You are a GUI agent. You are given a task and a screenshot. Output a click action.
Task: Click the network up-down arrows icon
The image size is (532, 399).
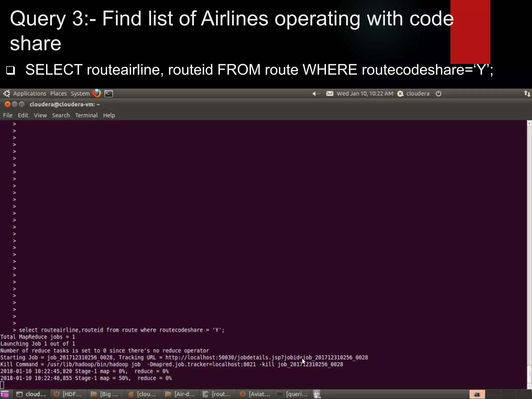pos(527,94)
